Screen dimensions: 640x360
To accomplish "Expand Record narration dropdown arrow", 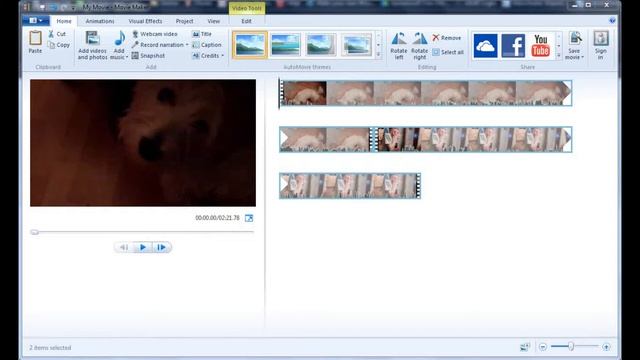I will [187, 45].
